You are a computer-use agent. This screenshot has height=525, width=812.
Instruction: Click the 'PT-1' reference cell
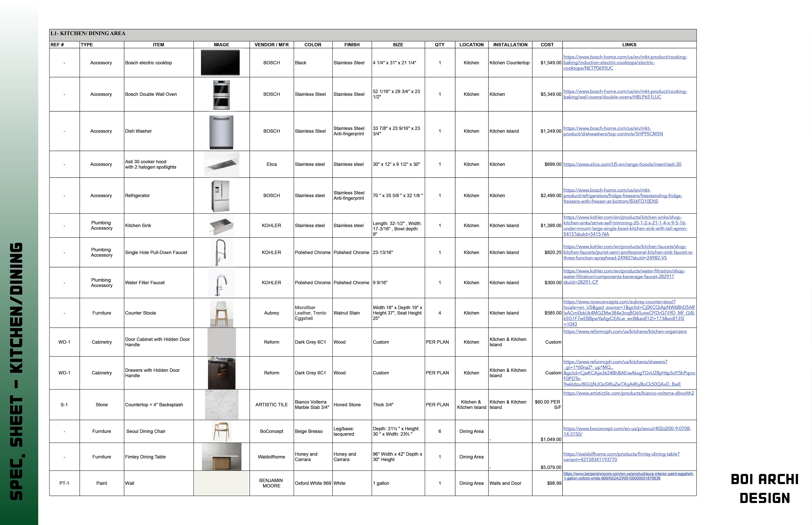click(x=64, y=483)
